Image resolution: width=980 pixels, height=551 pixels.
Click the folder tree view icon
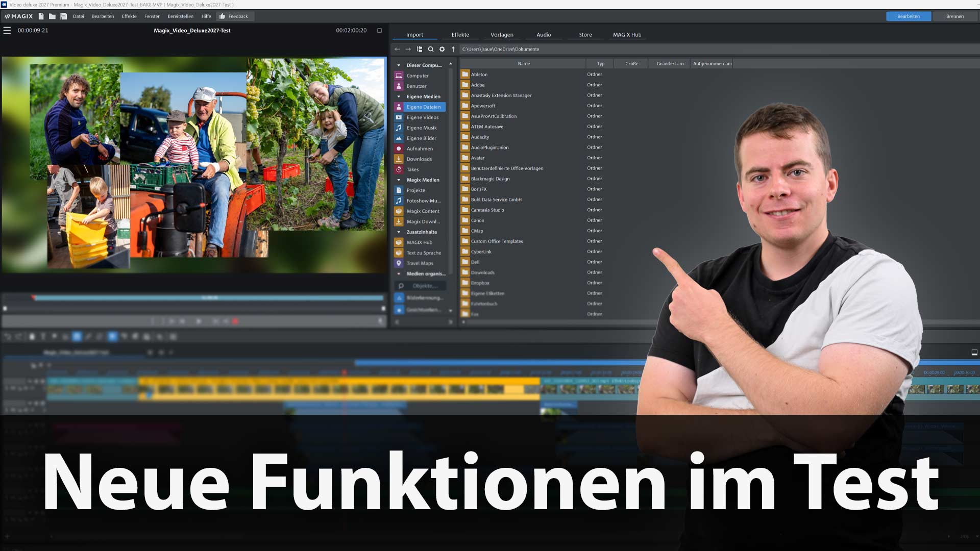pyautogui.click(x=420, y=49)
